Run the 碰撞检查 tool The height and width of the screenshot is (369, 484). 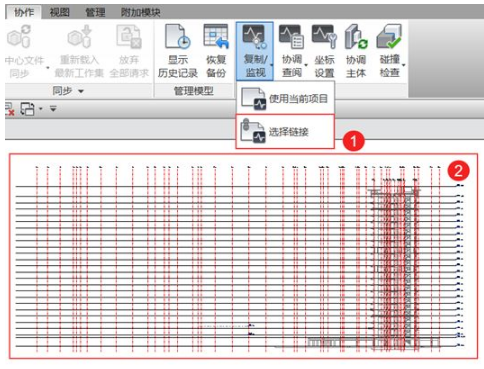point(389,51)
